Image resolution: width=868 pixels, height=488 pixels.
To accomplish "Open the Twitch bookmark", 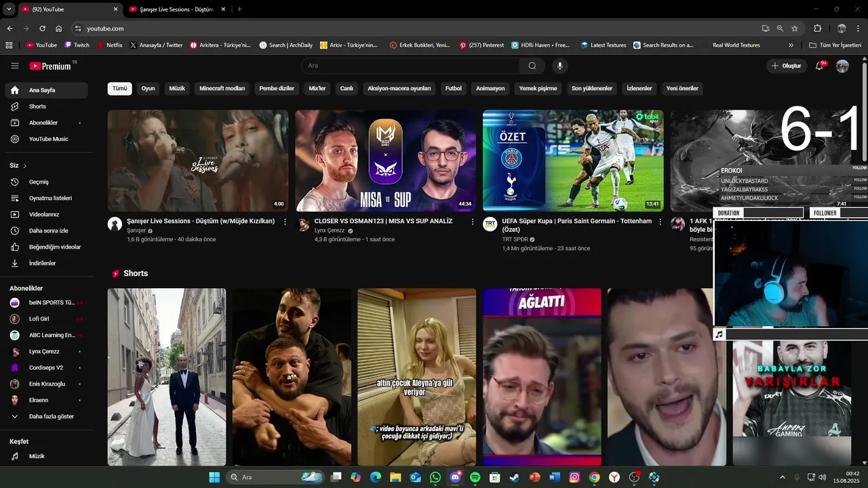I will point(77,45).
